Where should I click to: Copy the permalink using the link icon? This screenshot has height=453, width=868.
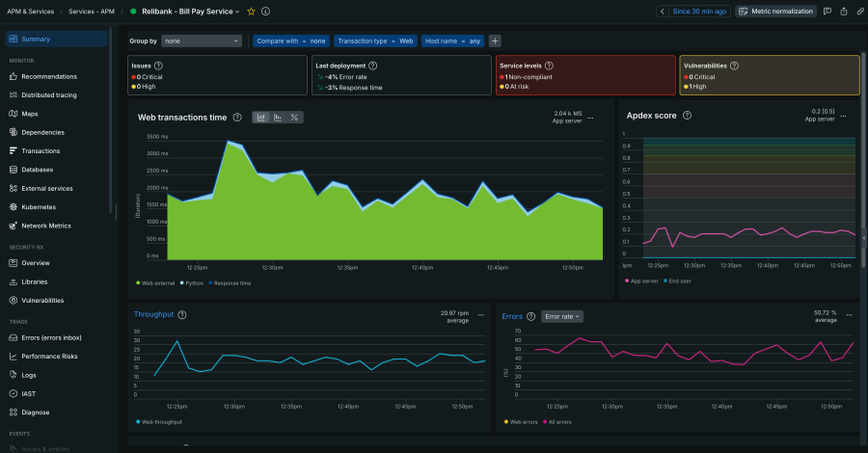[x=860, y=11]
